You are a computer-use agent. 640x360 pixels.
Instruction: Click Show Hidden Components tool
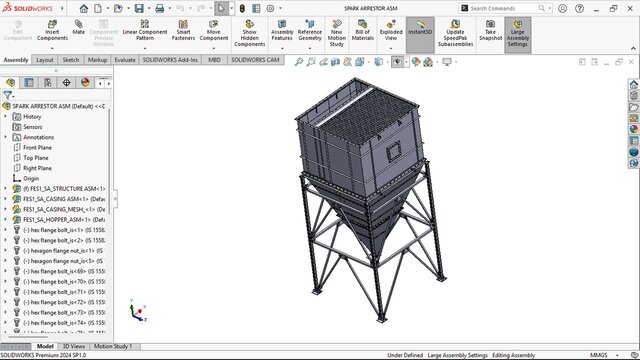pos(249,33)
